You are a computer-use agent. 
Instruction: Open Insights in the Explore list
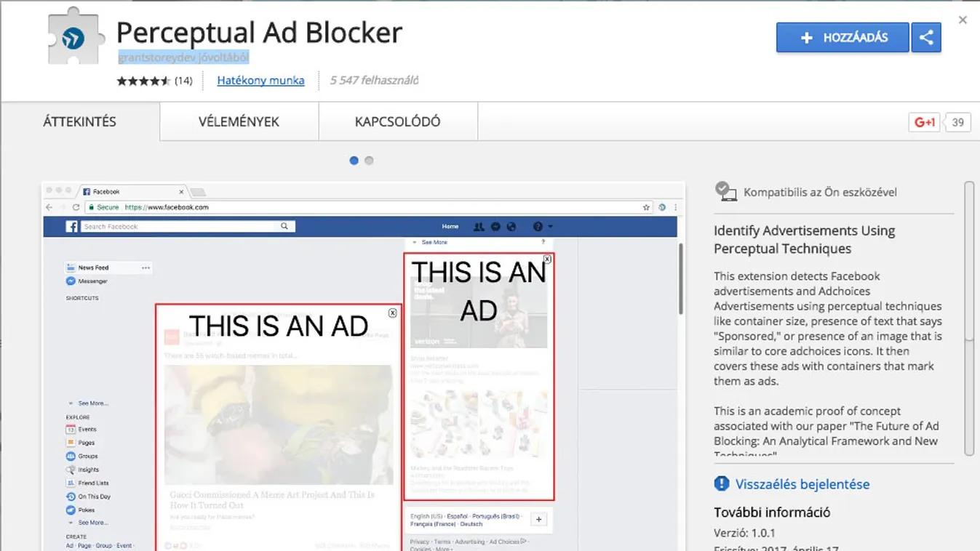tap(83, 470)
